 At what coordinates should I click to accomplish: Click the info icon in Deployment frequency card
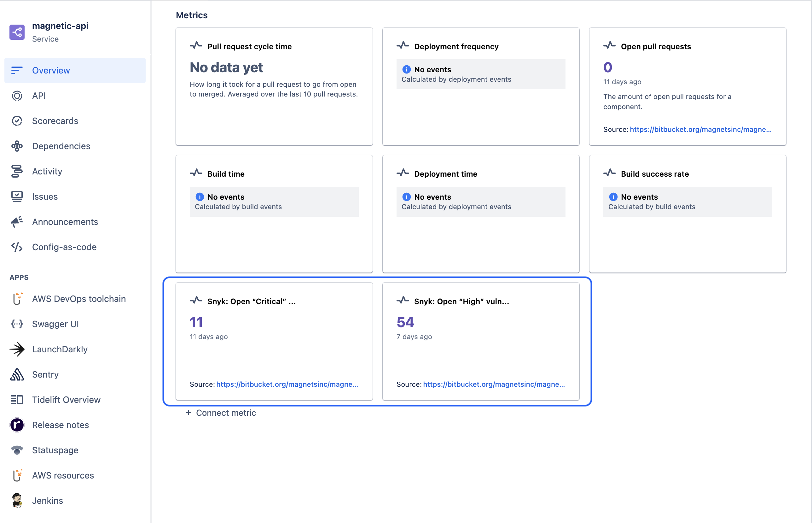coord(406,69)
